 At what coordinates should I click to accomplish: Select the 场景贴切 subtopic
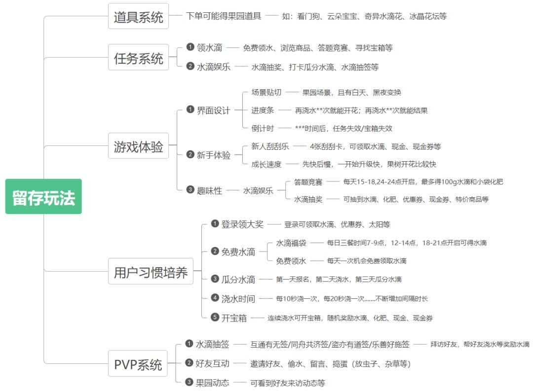[266, 92]
